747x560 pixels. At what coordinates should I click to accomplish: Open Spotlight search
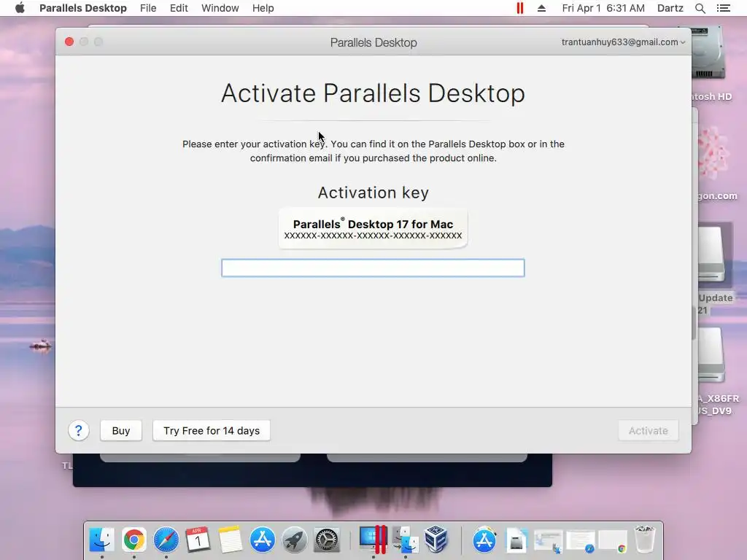pos(700,8)
